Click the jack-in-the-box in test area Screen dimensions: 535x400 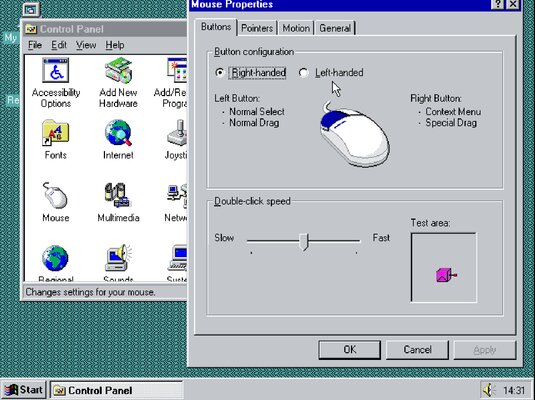(446, 275)
